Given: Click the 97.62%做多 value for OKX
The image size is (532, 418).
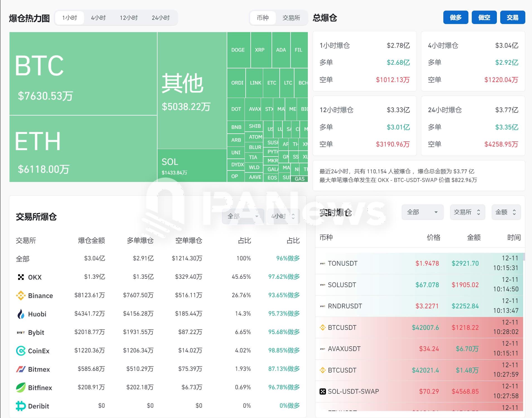Looking at the screenshot, I should (284, 277).
